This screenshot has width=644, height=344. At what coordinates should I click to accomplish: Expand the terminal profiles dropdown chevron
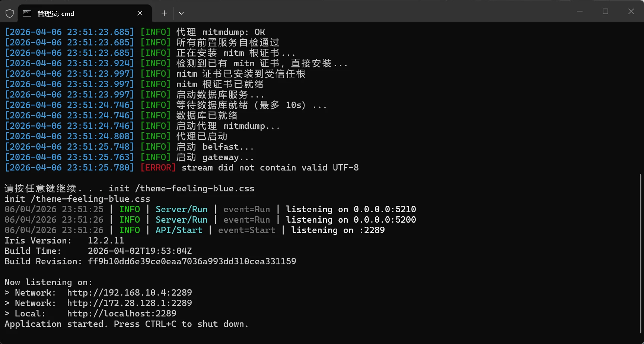181,13
